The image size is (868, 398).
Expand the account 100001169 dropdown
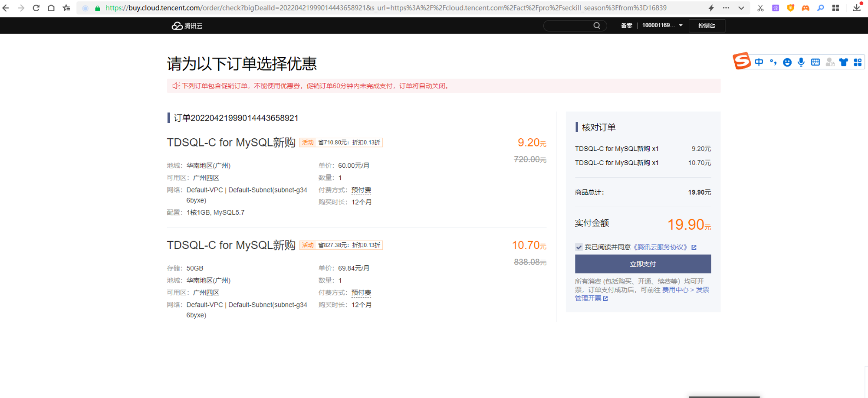coord(662,26)
